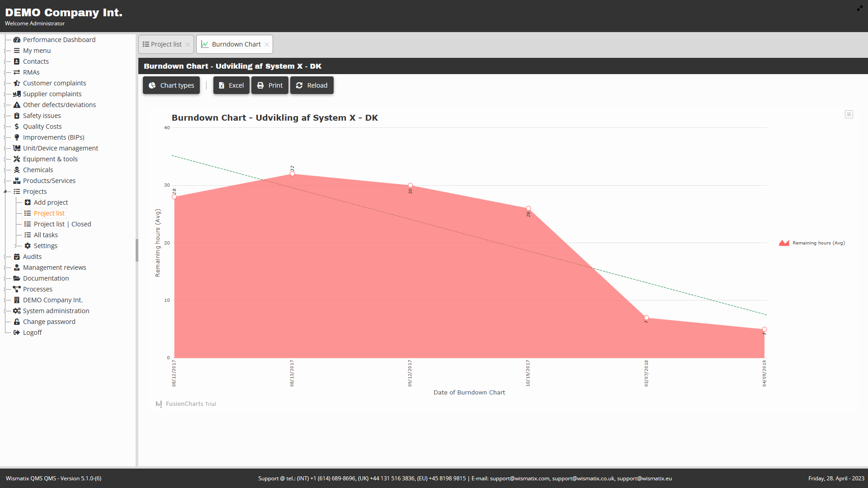Click the Logoff exit icon

coord(17,333)
